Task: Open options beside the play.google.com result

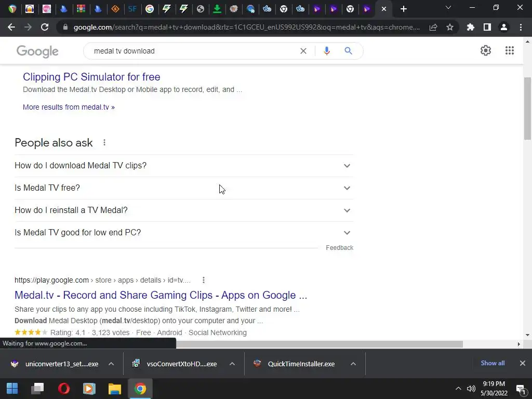Action: pos(204,280)
